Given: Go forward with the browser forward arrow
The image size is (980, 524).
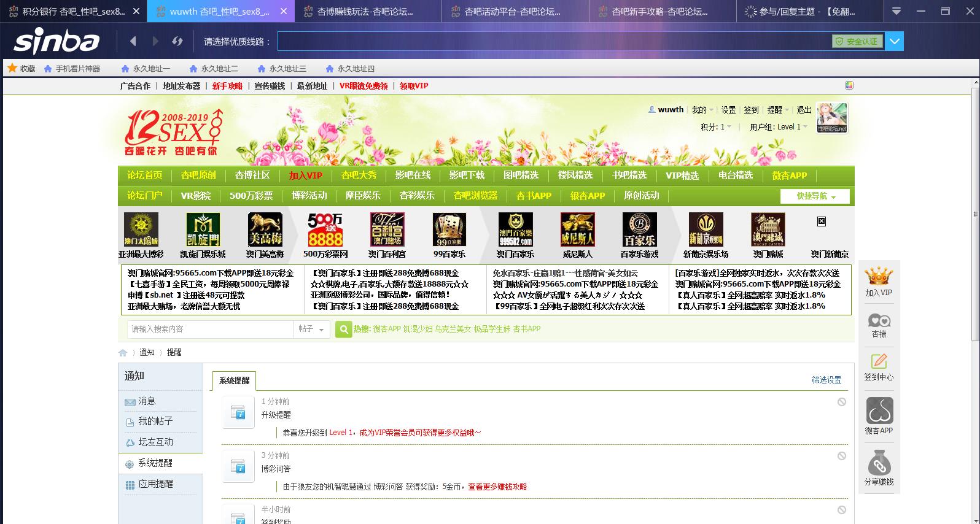Looking at the screenshot, I should coord(155,41).
